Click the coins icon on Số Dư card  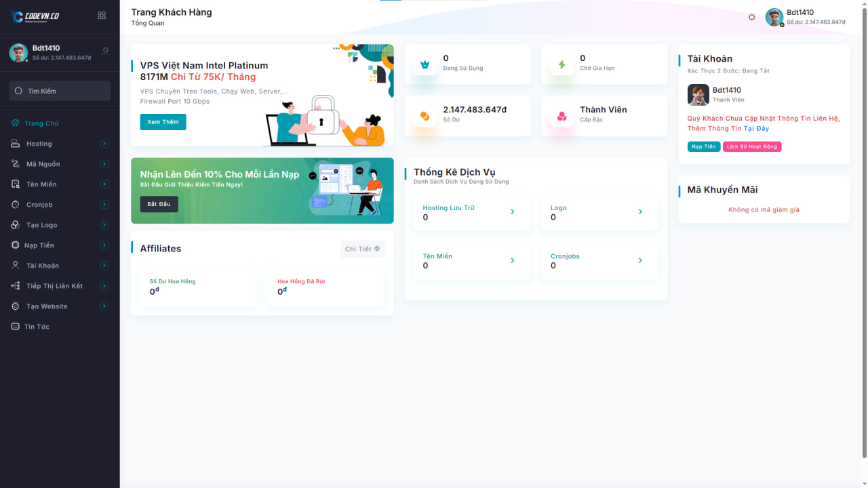[425, 116]
